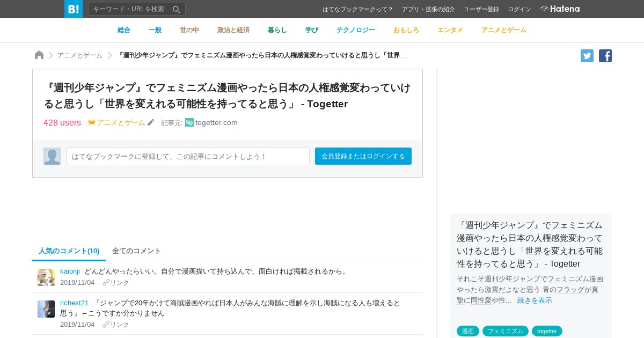Switch to 人気のコメント(10) tab
The width and height of the screenshot is (644, 338).
pyautogui.click(x=69, y=251)
